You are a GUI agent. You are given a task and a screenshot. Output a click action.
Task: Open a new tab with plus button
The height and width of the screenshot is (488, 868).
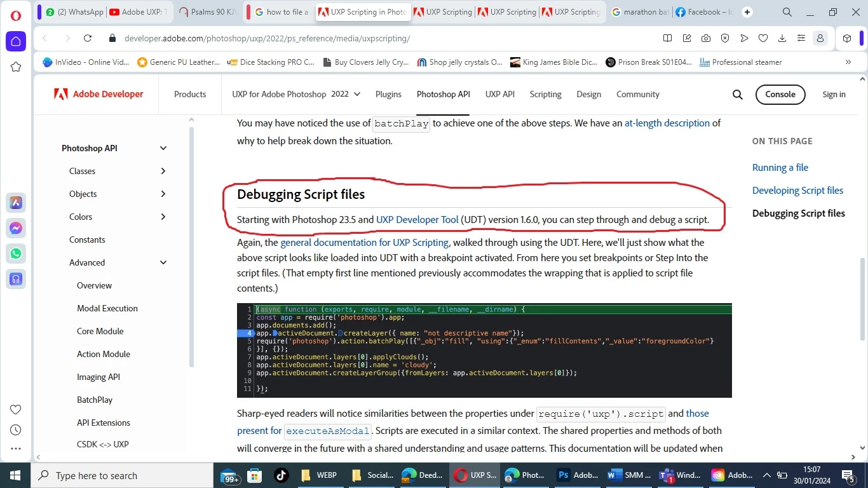pyautogui.click(x=747, y=12)
